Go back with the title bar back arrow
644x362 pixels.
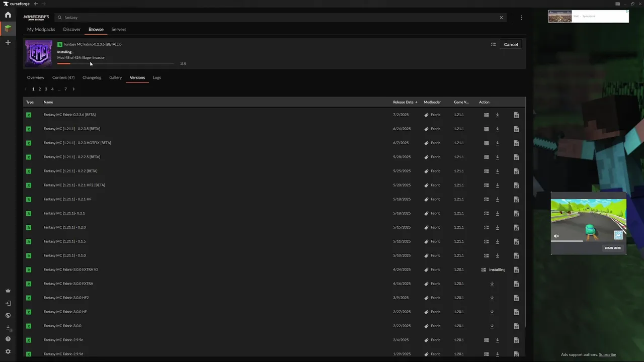click(x=36, y=4)
